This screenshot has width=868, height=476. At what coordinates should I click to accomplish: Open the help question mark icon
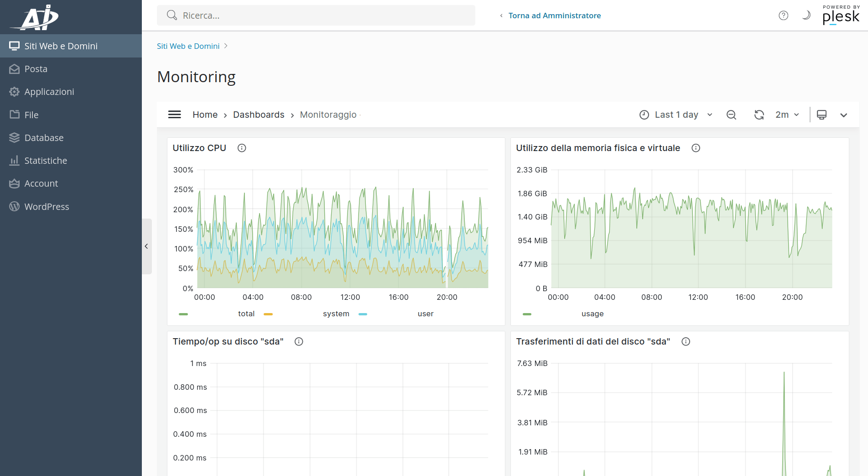(x=783, y=16)
